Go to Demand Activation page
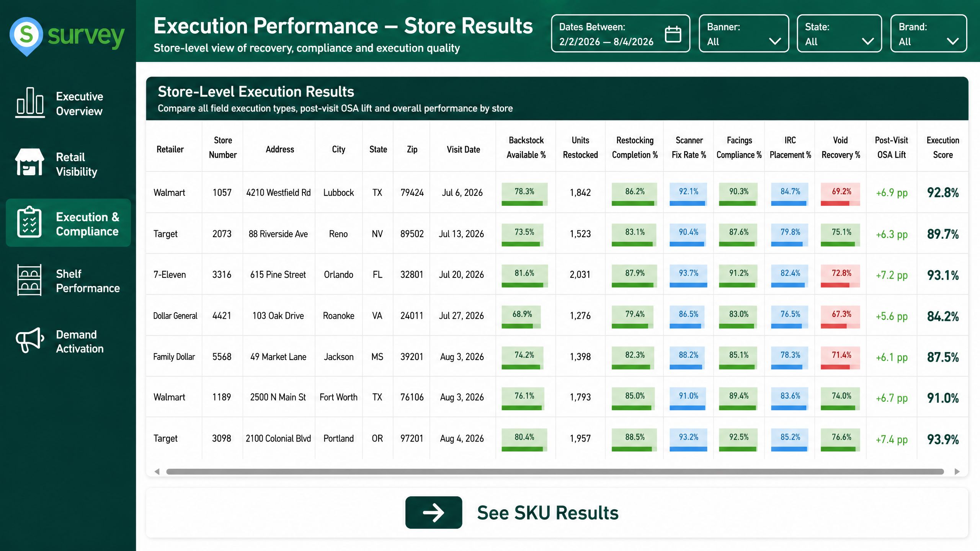The width and height of the screenshot is (980, 551). click(68, 341)
